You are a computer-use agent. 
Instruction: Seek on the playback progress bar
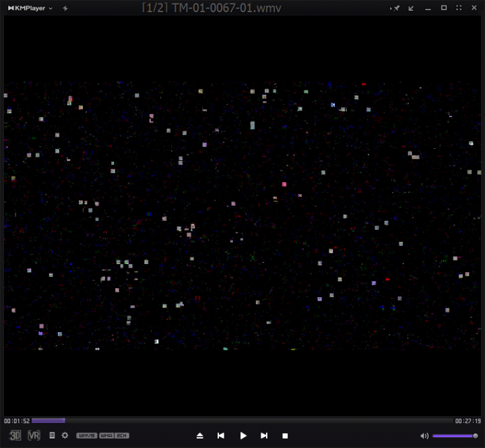point(243,420)
